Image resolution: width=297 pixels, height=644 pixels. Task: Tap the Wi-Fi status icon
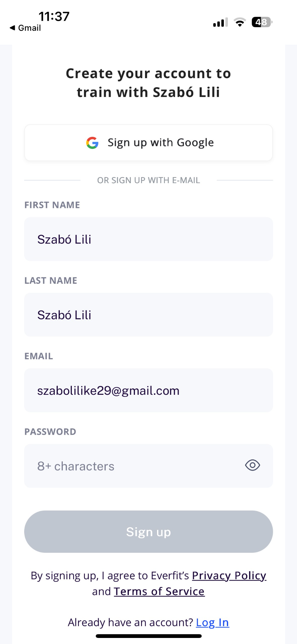point(240,22)
